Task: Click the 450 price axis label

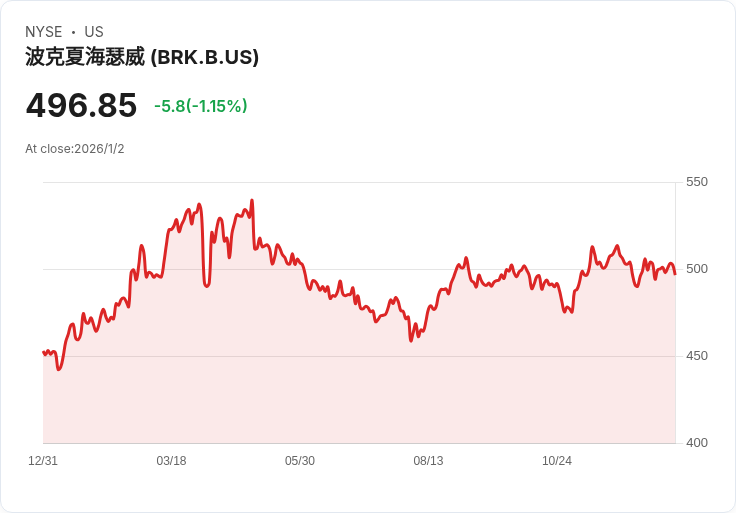Action: [696, 356]
